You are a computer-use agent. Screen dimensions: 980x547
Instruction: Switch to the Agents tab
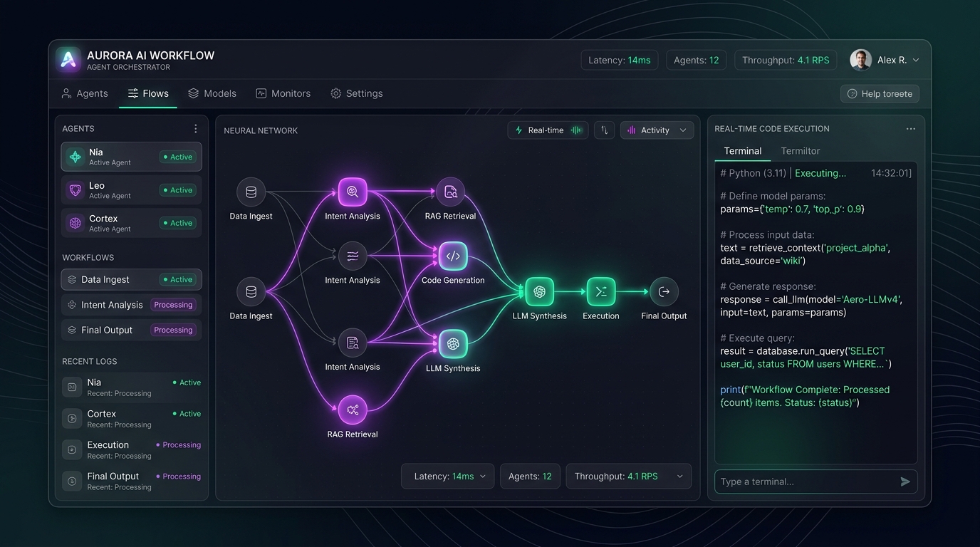pyautogui.click(x=85, y=93)
